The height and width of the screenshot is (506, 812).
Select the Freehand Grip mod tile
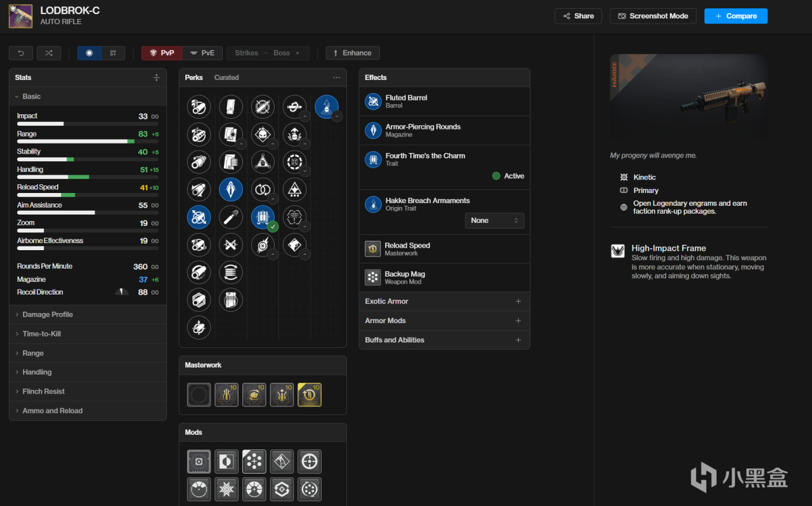[282, 462]
